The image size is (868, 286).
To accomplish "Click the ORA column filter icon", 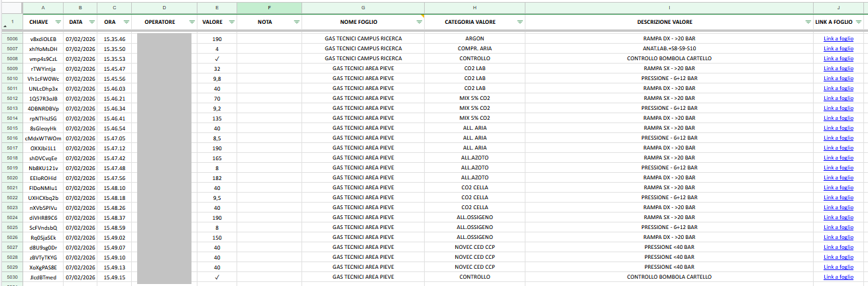I will point(125,22).
